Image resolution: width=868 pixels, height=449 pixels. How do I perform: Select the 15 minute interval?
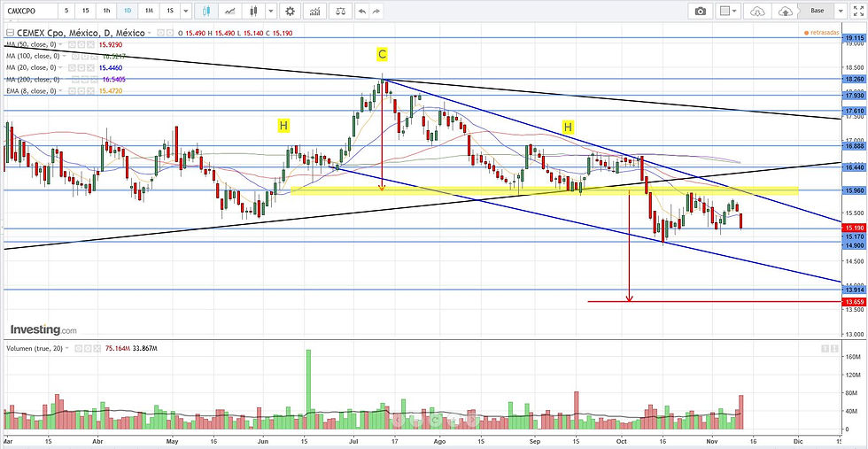click(85, 11)
